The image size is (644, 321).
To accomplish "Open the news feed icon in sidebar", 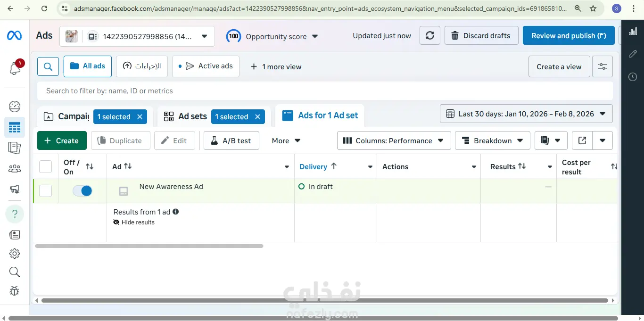I will coord(15,234).
